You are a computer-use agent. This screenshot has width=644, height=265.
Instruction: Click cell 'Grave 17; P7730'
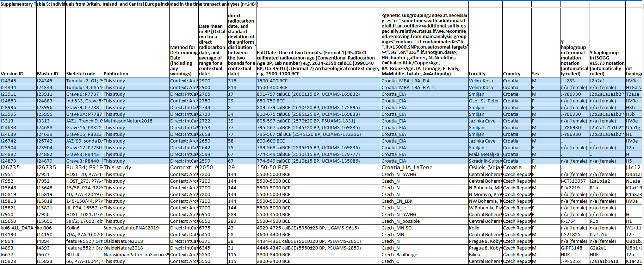pyautogui.click(x=84, y=148)
